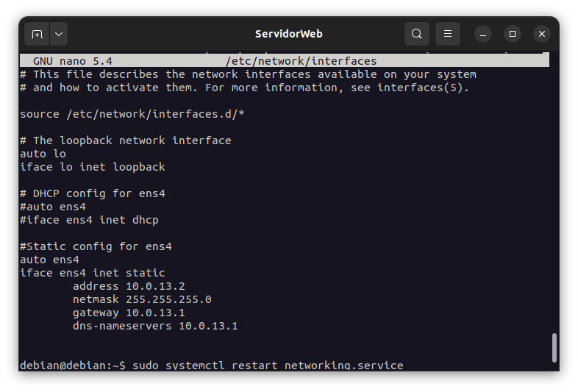The image size is (578, 392).
Task: Click the GNU nano 5.4 version label
Action: point(73,61)
